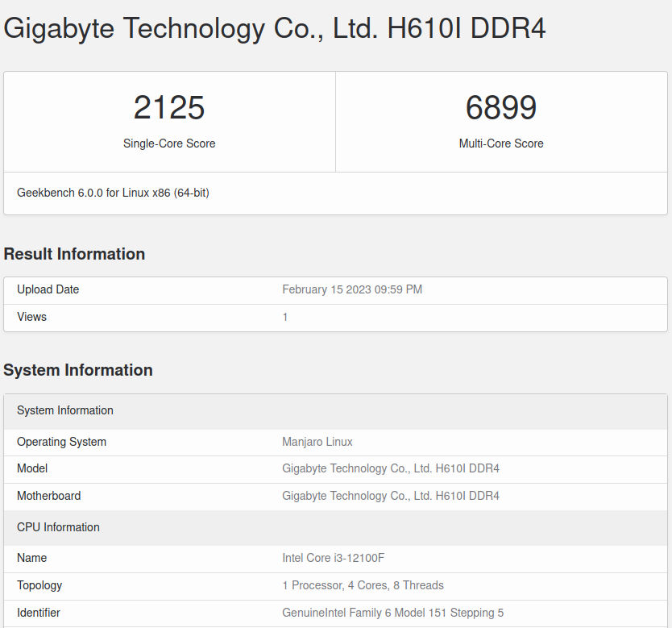The width and height of the screenshot is (672, 628).
Task: Click the 'Model' row label
Action: pos(32,468)
